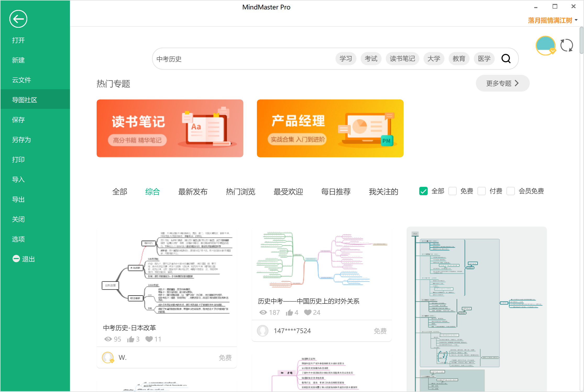Open 更多专题 chevron button
The image size is (584, 392).
(503, 83)
